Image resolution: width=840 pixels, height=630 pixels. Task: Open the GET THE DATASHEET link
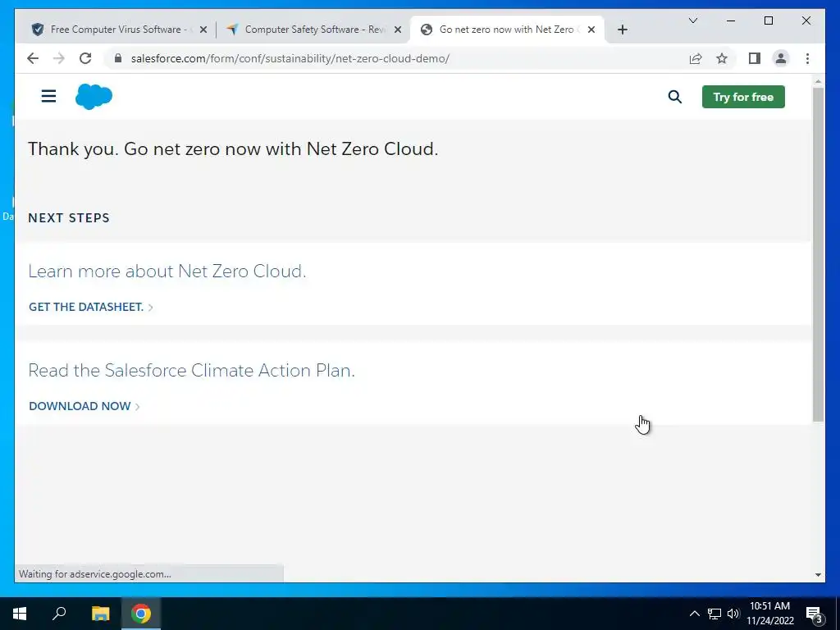click(x=90, y=307)
